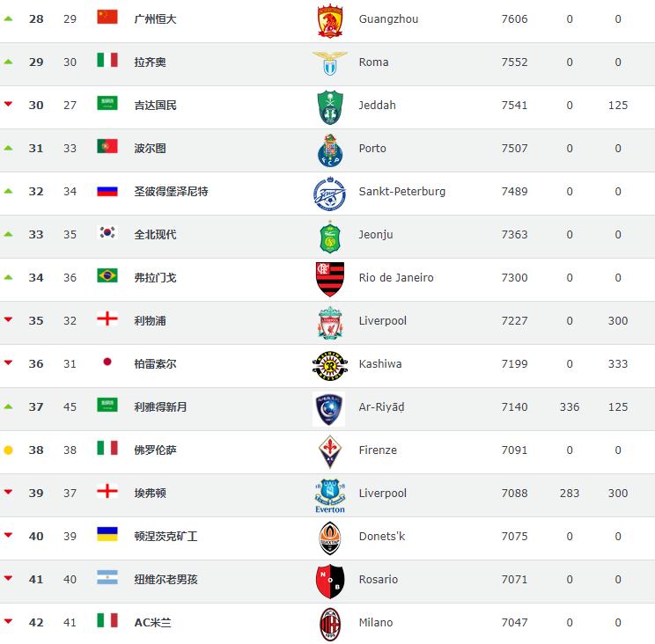Click the Zenit Sankt-Peterburg club logo
This screenshot has width=655, height=644.
pos(330,192)
